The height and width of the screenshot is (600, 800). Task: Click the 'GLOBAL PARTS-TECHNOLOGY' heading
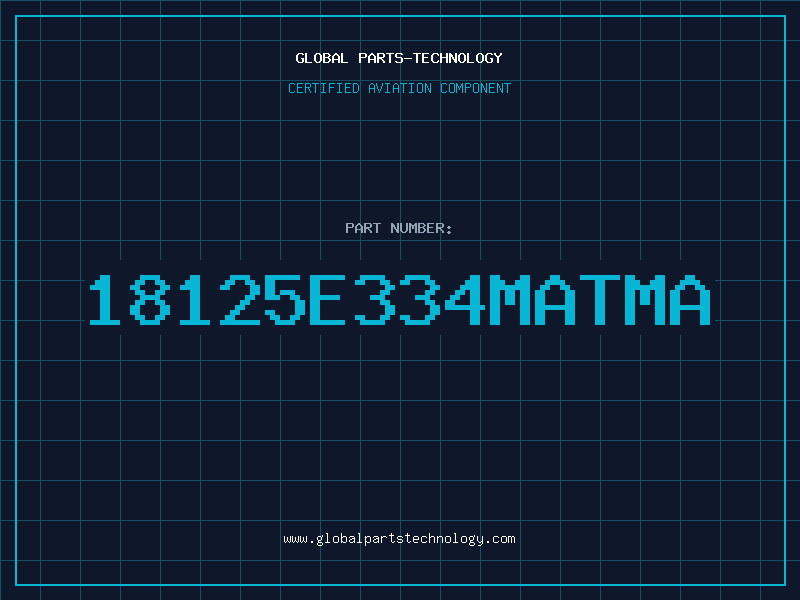coord(399,58)
